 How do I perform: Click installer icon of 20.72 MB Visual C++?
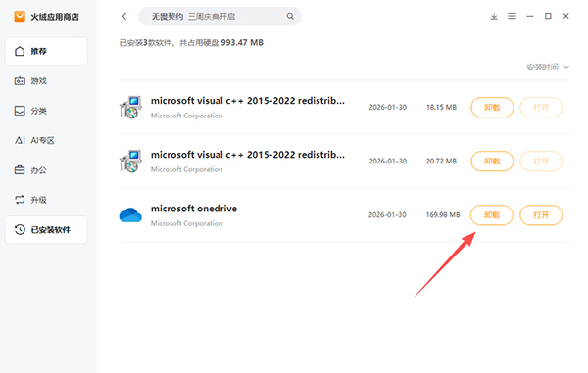(130, 162)
